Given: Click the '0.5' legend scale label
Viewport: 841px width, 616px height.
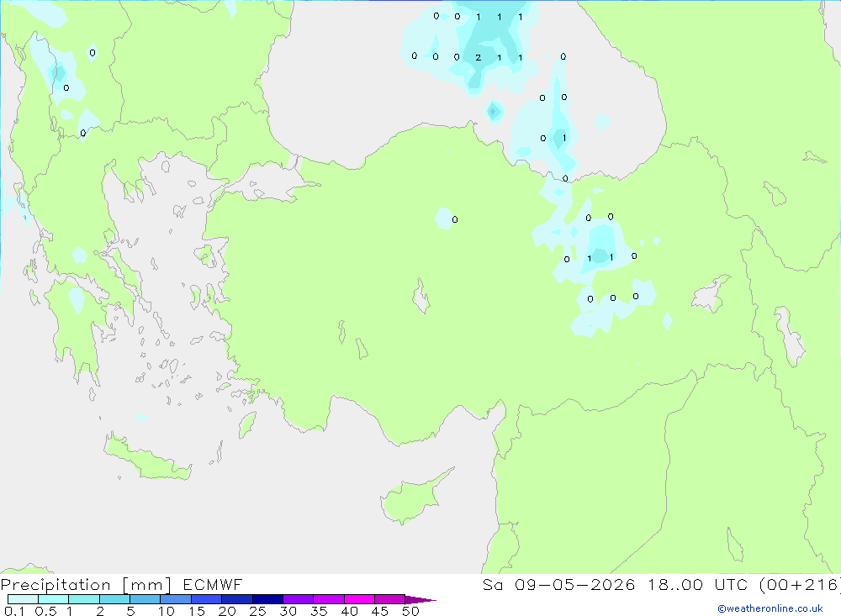Looking at the screenshot, I should 45,611.
